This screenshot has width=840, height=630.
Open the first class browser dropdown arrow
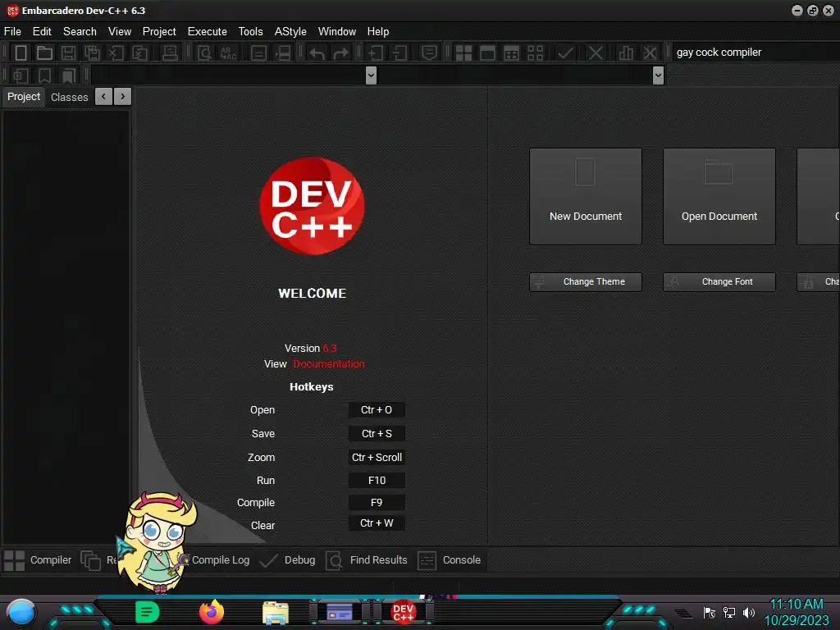coord(371,75)
